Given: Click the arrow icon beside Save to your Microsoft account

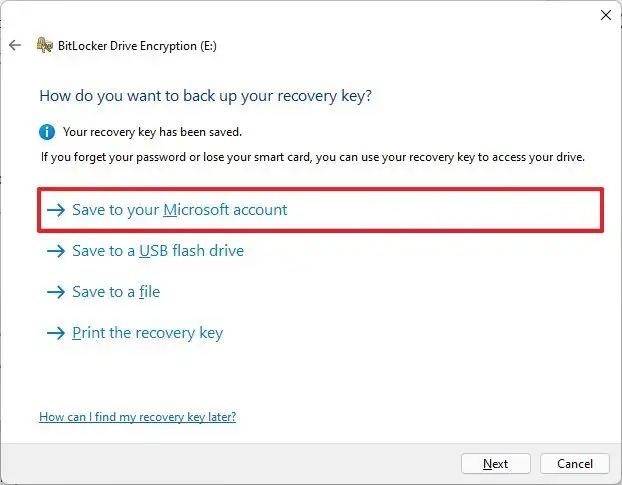Looking at the screenshot, I should click(56, 210).
